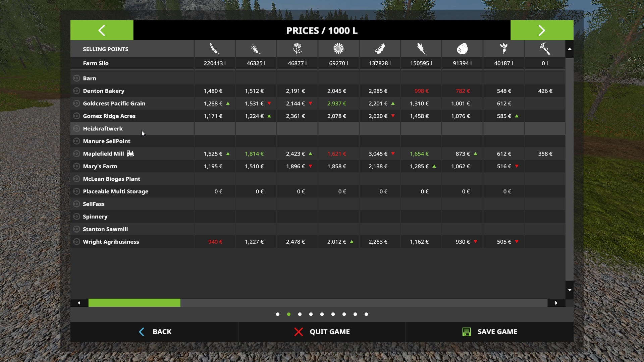Click the sugar beet column icon
Viewport: 644px width, 362px height.
coord(503,49)
